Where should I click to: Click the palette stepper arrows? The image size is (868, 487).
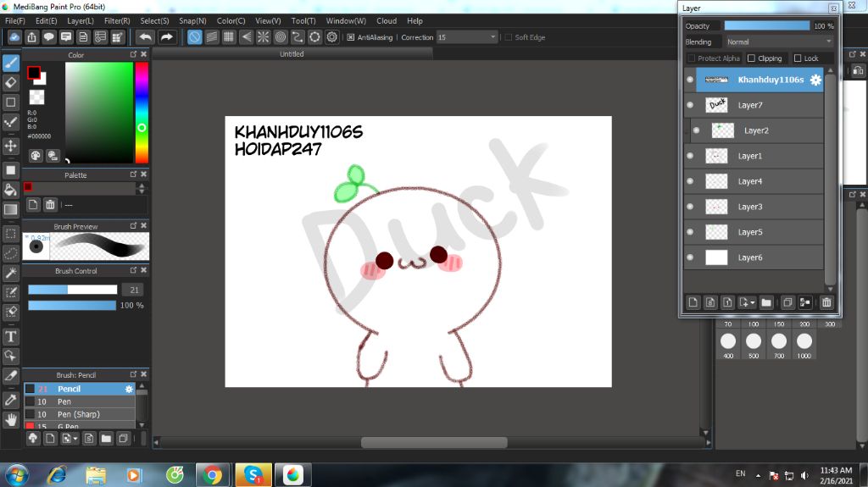(x=142, y=188)
